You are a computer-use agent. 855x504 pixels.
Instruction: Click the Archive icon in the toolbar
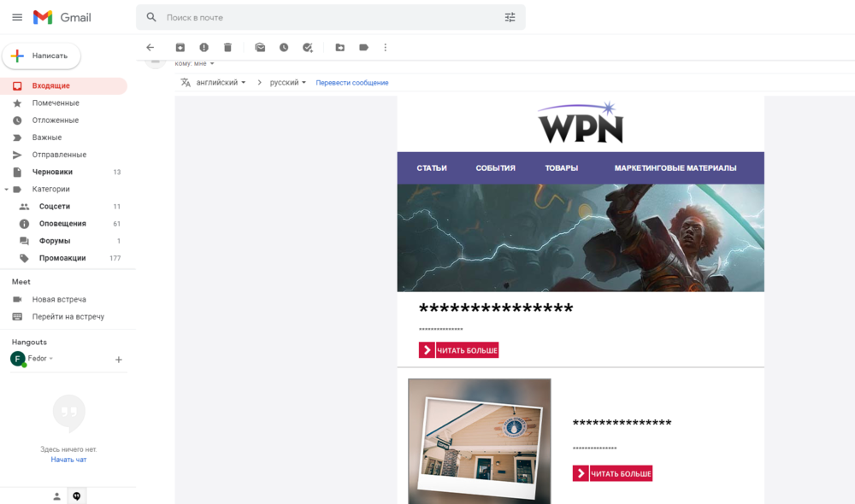pyautogui.click(x=180, y=48)
